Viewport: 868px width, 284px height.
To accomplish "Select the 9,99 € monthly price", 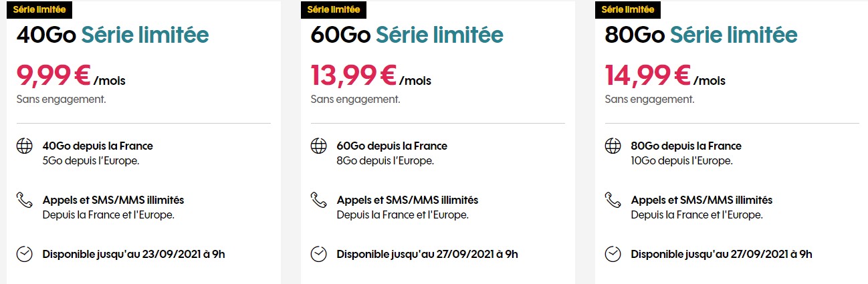I will point(55,76).
